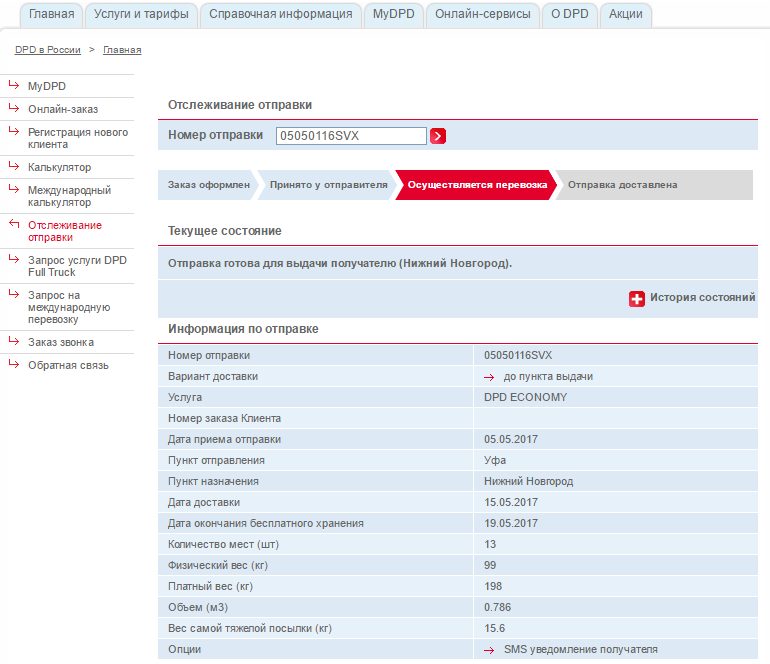This screenshot has width=770, height=664.
Task: Click the Количество мест value 13
Action: [490, 545]
